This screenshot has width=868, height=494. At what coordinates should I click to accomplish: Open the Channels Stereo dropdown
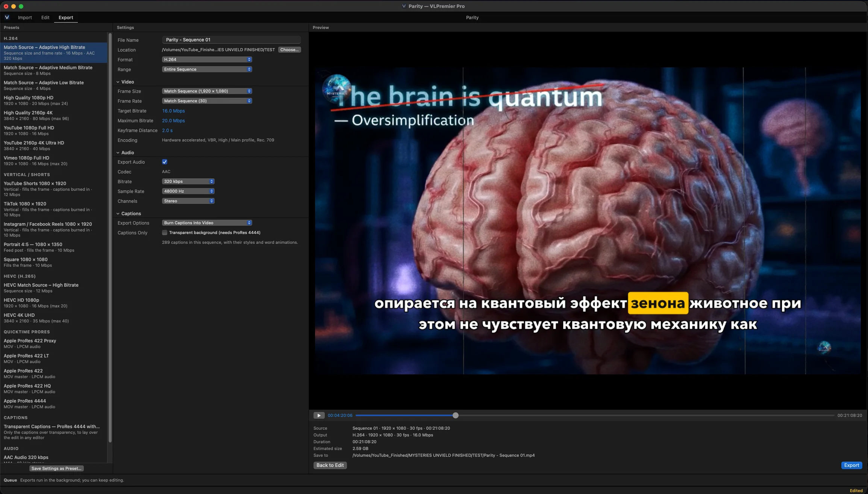pos(188,201)
